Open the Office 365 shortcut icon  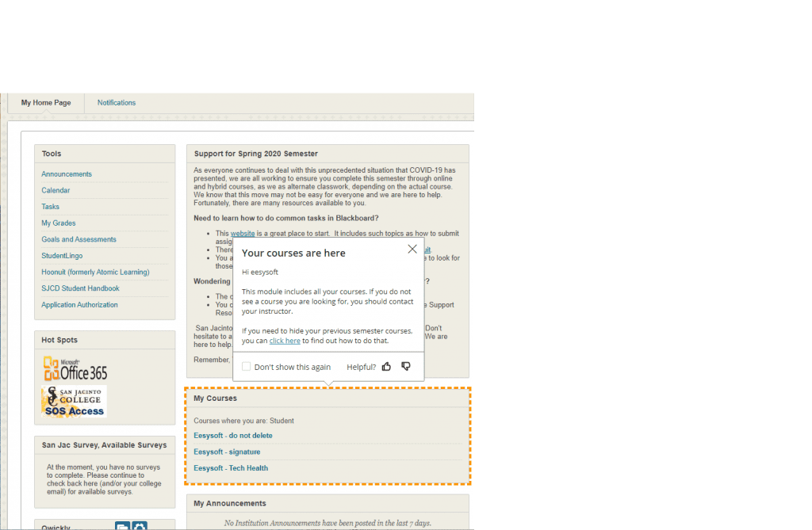click(75, 368)
